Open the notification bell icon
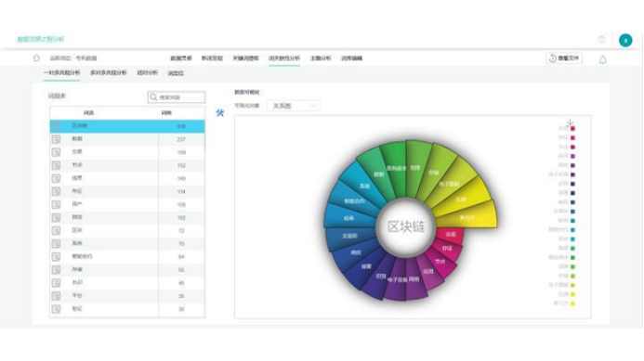 point(602,60)
